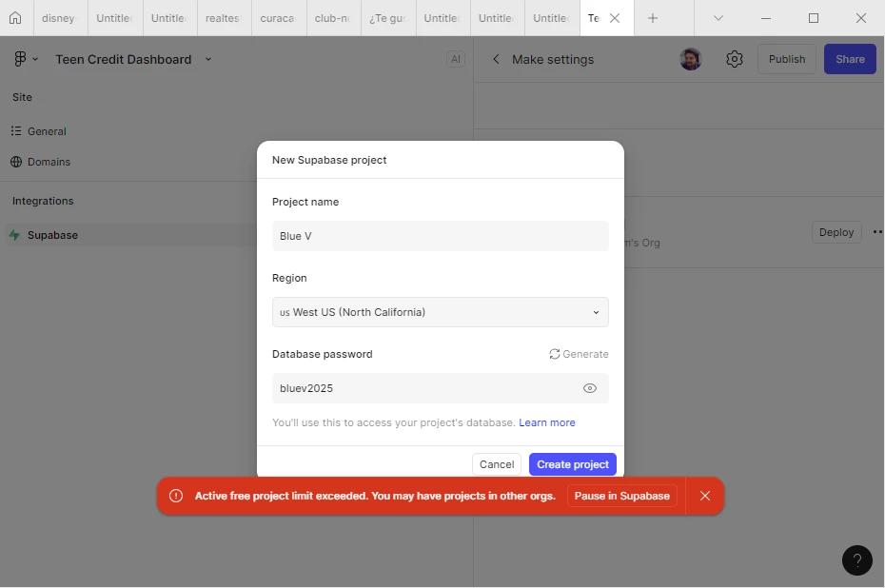Open the user avatar profile
This screenshot has width=885, height=588.
[690, 59]
